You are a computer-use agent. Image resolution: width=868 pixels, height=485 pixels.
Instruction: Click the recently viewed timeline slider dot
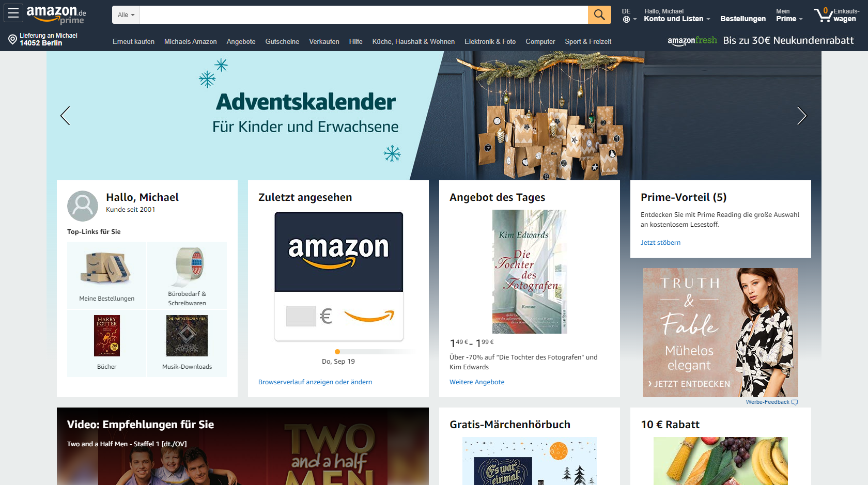pos(337,352)
